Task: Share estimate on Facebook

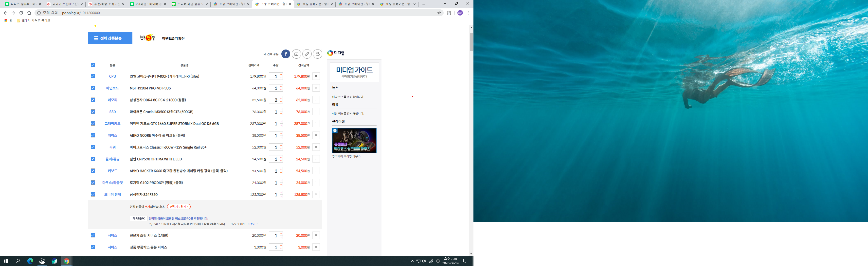Action: tap(285, 54)
